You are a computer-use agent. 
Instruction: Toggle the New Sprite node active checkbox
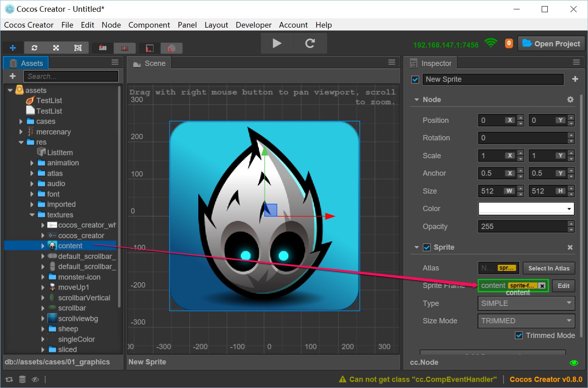[x=414, y=79]
